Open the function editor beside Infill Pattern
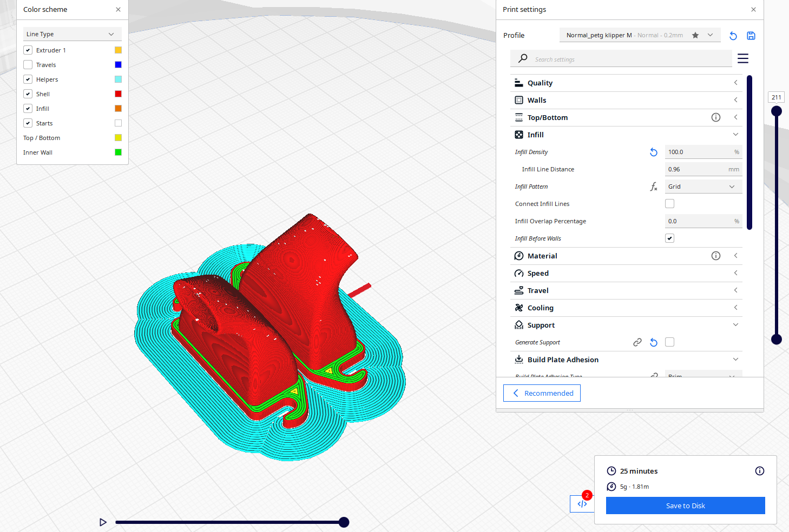Viewport: 789px width, 532px height. pos(653,186)
